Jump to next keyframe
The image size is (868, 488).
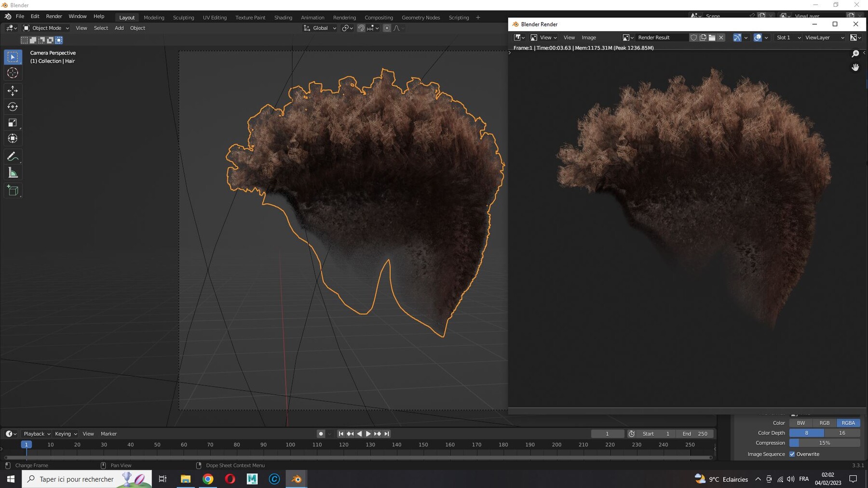[378, 434]
